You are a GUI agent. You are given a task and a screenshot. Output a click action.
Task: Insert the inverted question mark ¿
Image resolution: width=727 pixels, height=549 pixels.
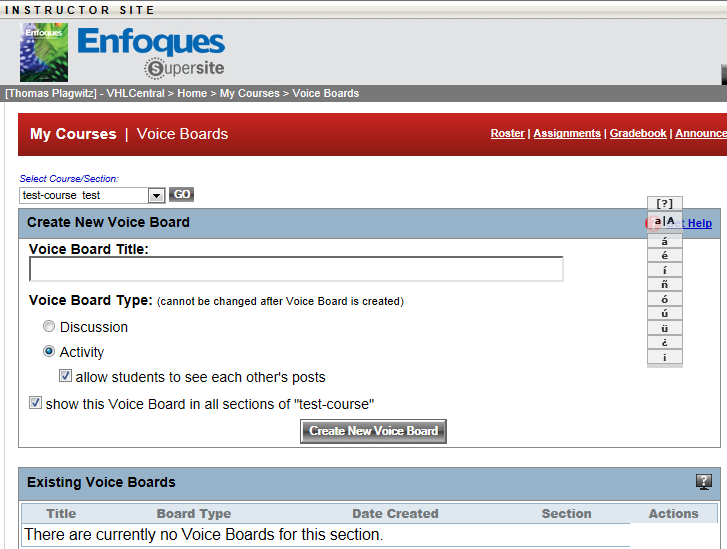point(665,343)
